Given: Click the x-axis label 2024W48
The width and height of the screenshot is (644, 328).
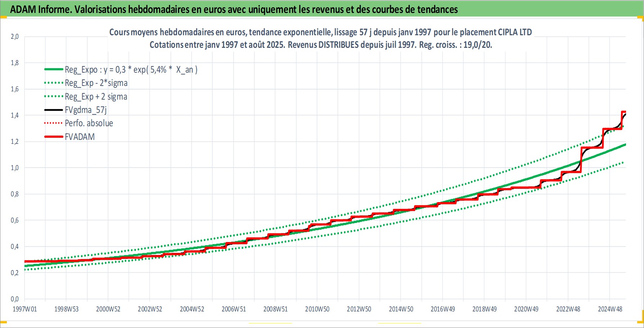Looking at the screenshot, I should click(610, 309).
